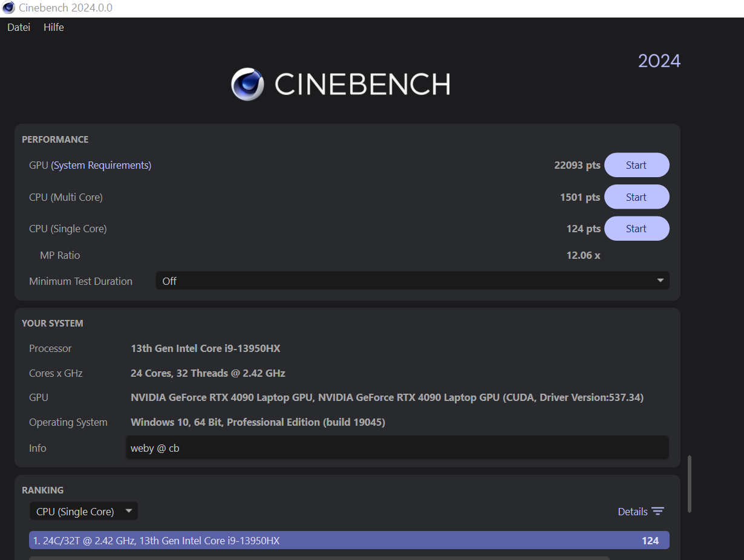Open the System Requirements link
Viewport: 744px width, 560px height.
coord(101,165)
